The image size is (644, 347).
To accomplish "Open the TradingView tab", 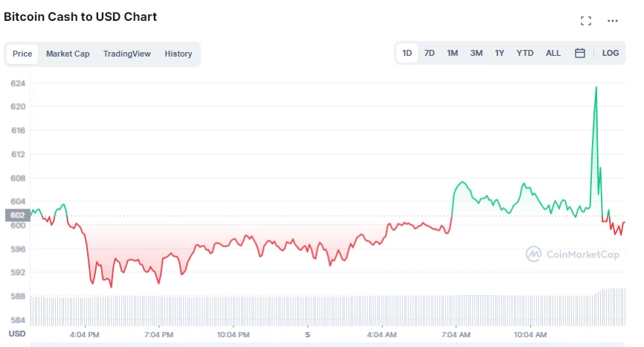I will point(127,54).
